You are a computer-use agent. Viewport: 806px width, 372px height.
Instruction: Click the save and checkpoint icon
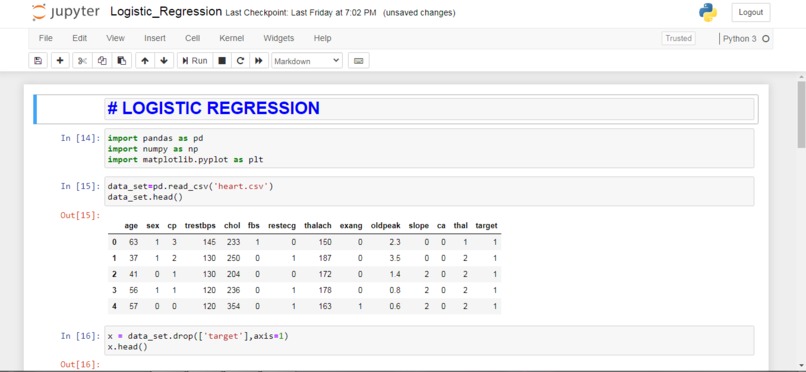38,61
